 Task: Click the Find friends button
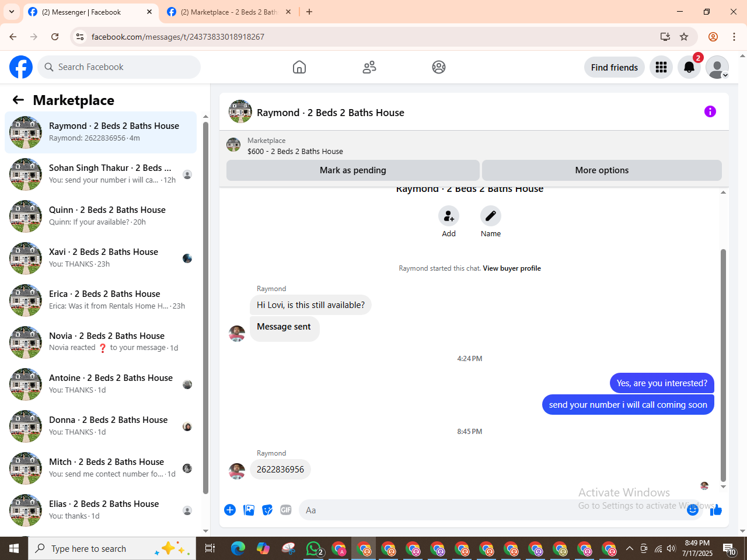click(615, 67)
